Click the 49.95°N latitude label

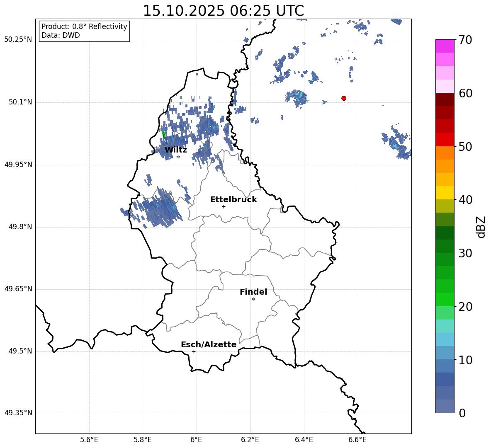coord(18,165)
